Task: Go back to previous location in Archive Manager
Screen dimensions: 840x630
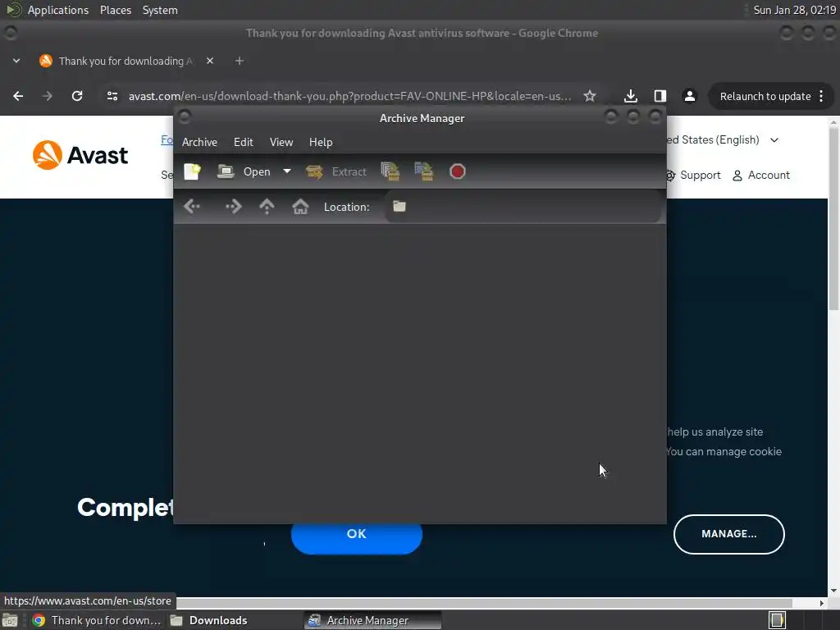Action: click(x=192, y=206)
